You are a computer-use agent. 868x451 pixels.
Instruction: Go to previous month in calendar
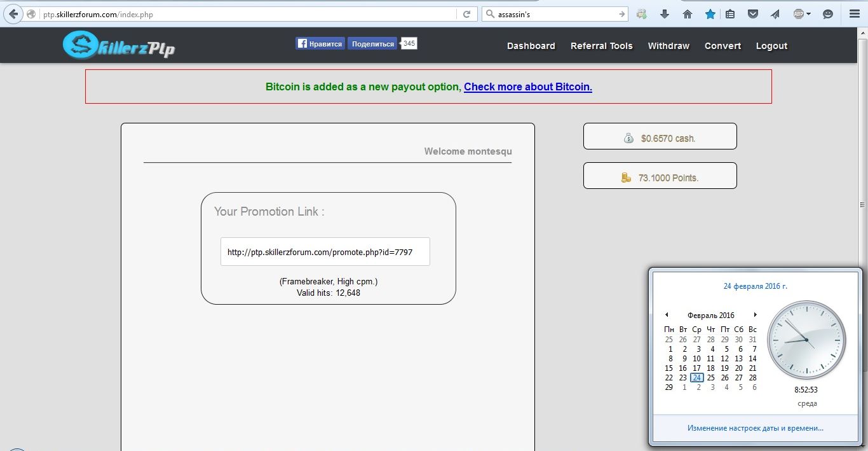[667, 315]
